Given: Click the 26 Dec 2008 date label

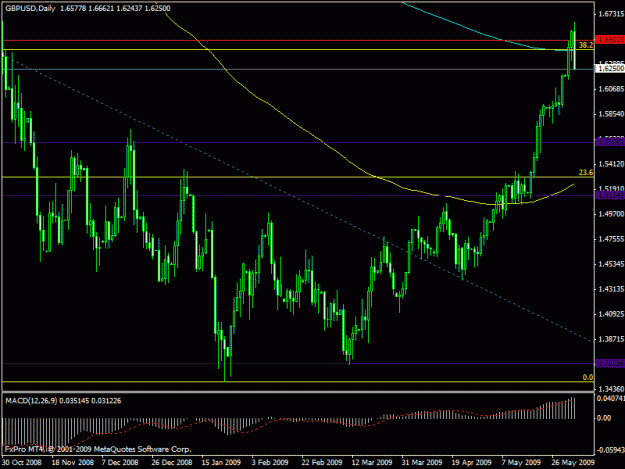Looking at the screenshot, I should (x=172, y=463).
